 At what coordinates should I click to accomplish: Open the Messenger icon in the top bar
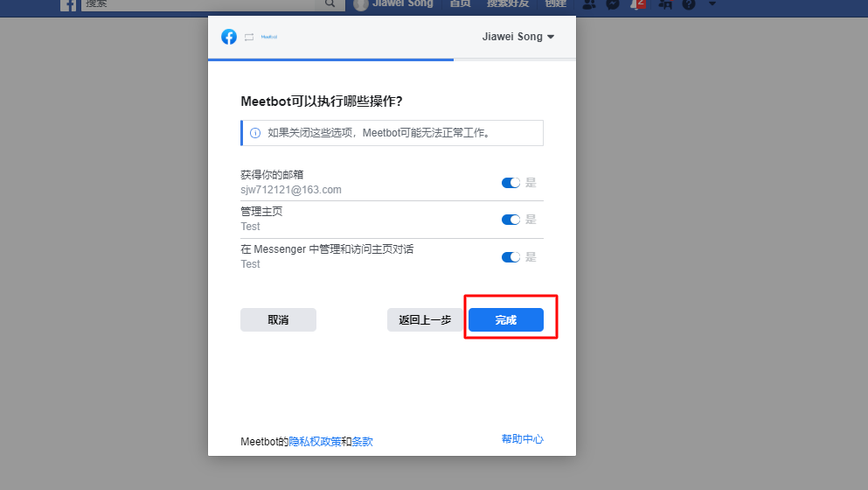coord(612,3)
